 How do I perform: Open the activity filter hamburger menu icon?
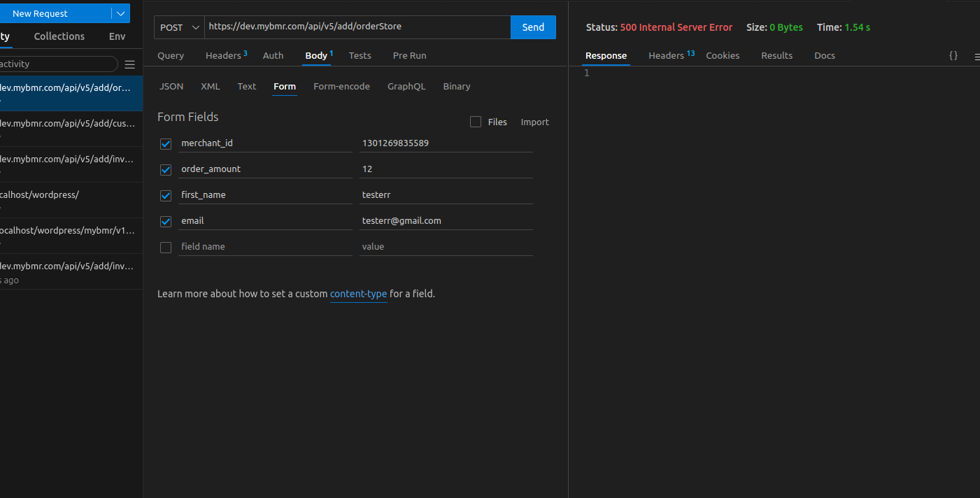tap(129, 64)
